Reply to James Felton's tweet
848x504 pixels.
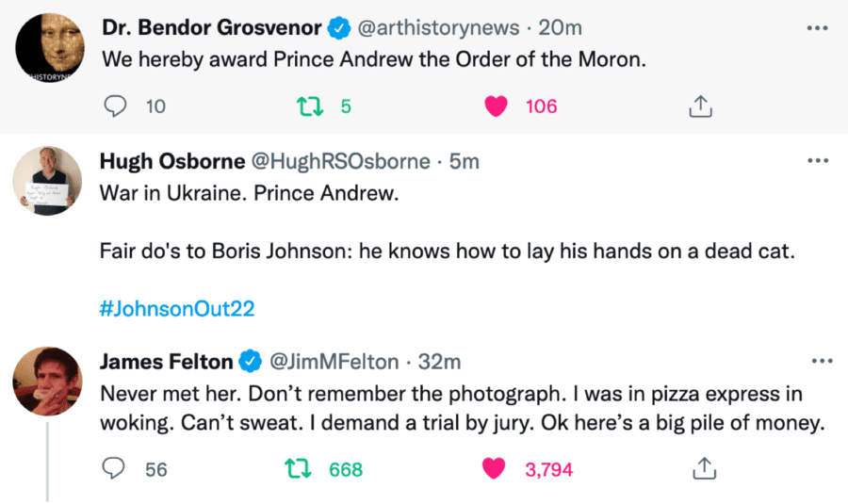pos(115,468)
